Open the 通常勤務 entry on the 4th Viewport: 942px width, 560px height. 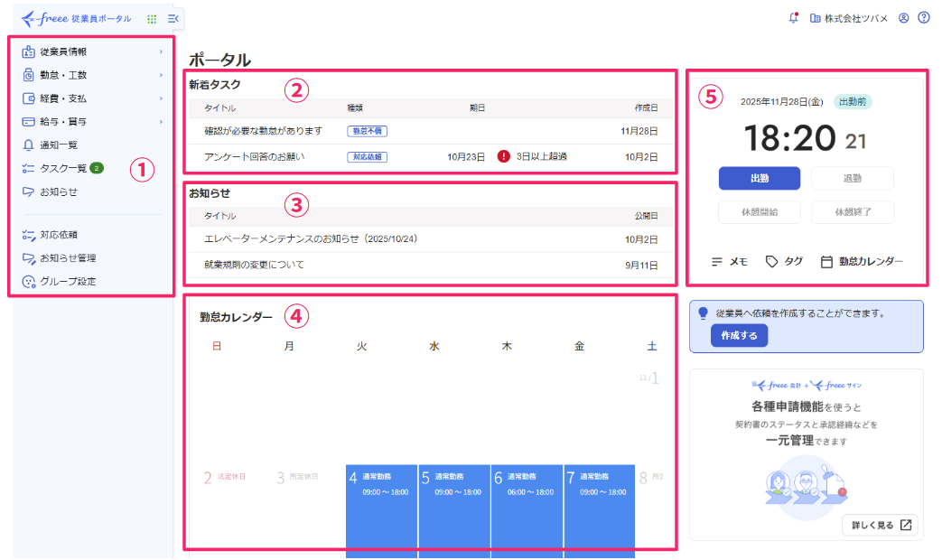click(x=381, y=492)
